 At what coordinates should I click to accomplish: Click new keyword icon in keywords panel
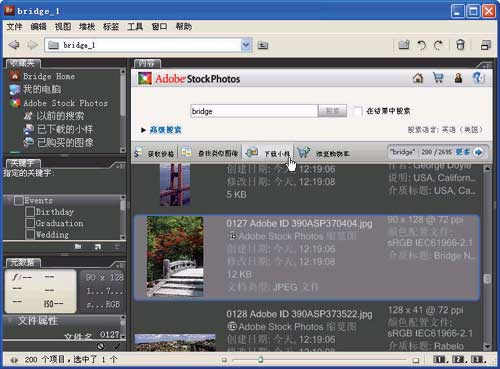pos(98,247)
